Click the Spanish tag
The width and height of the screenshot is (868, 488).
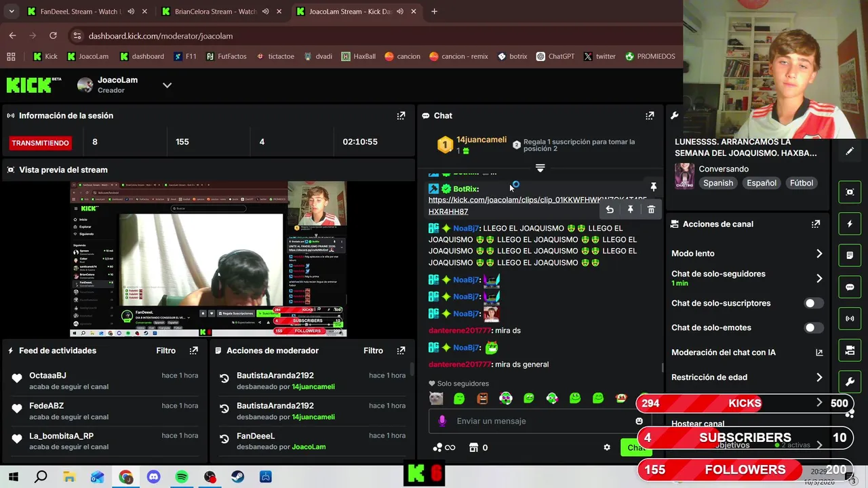[x=718, y=183]
